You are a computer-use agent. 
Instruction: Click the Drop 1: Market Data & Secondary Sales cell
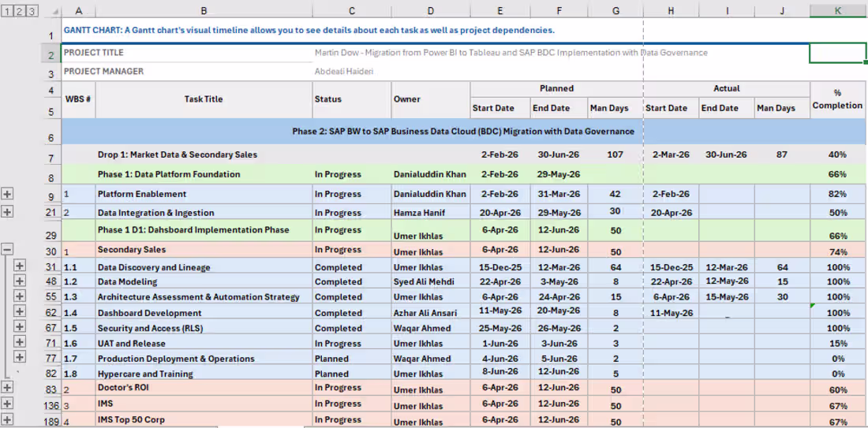[204, 155]
